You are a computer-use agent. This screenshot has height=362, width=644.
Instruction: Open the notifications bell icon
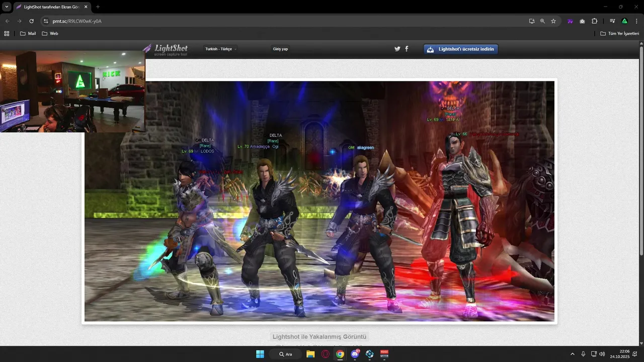pyautogui.click(x=635, y=354)
